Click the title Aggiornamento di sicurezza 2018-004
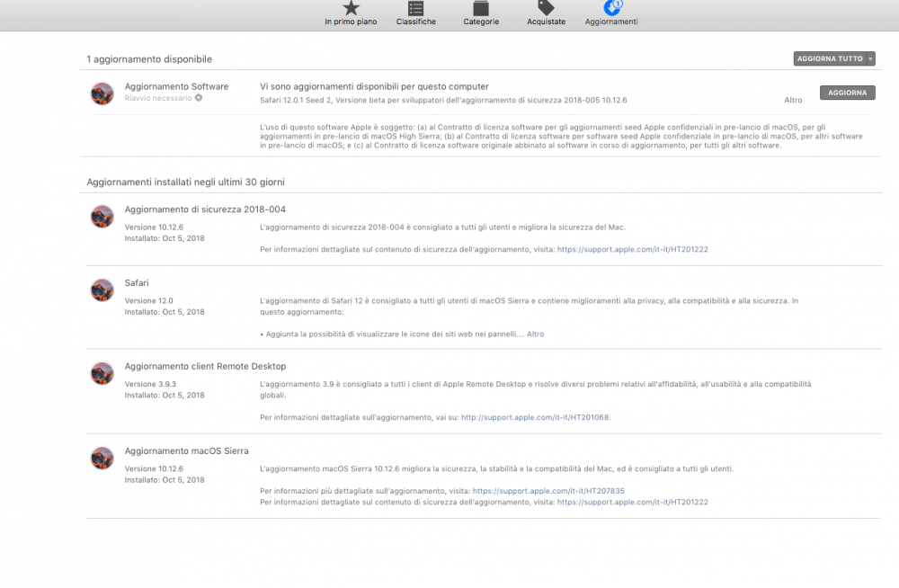 click(x=205, y=209)
